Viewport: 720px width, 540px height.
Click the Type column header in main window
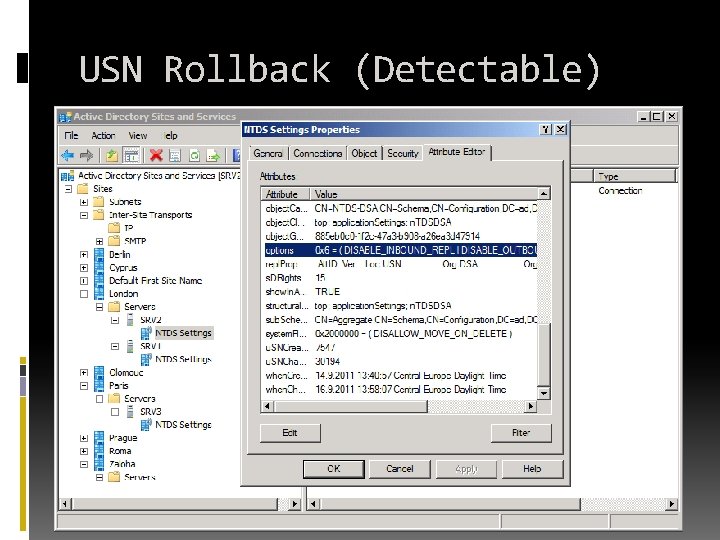(x=635, y=176)
